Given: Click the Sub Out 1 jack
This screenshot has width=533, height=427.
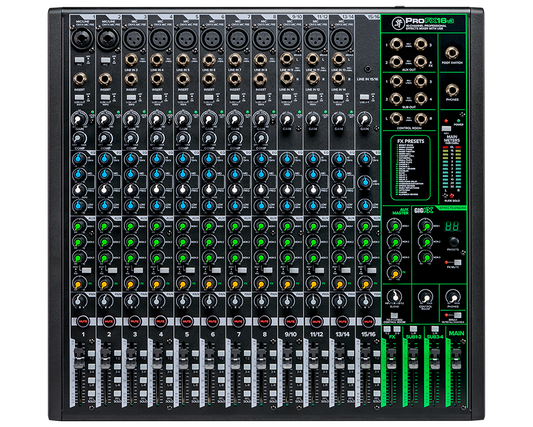Looking at the screenshot, I should pos(396,82).
